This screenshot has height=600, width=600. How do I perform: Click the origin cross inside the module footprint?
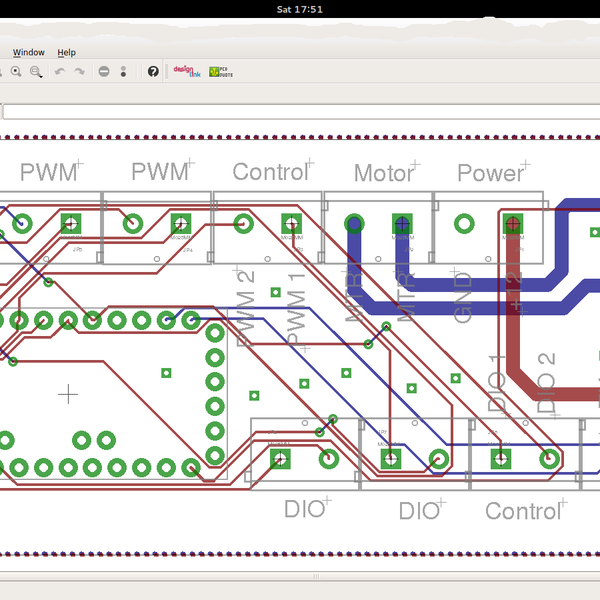[68, 394]
